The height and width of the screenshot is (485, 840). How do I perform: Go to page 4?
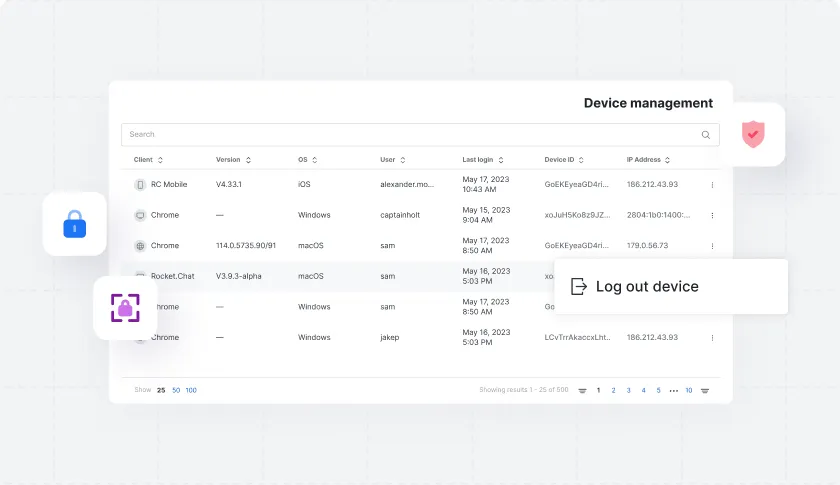pyautogui.click(x=643, y=390)
